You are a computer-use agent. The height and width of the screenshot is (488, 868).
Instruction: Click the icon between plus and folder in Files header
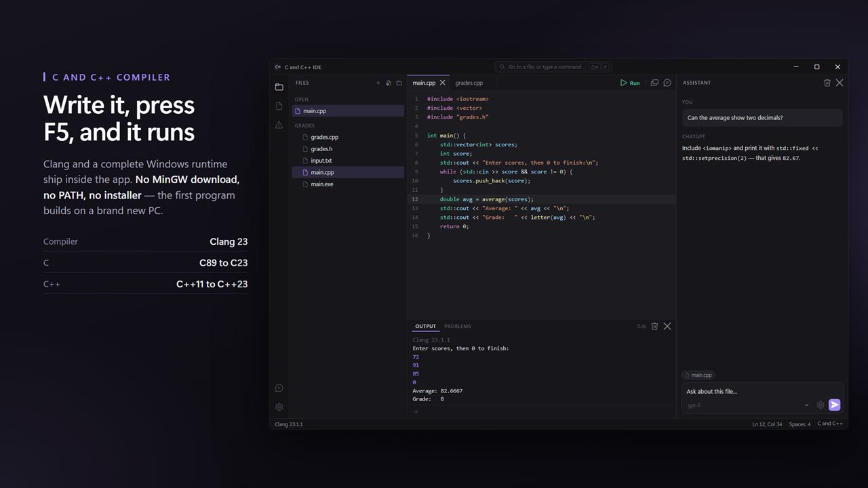[389, 83]
